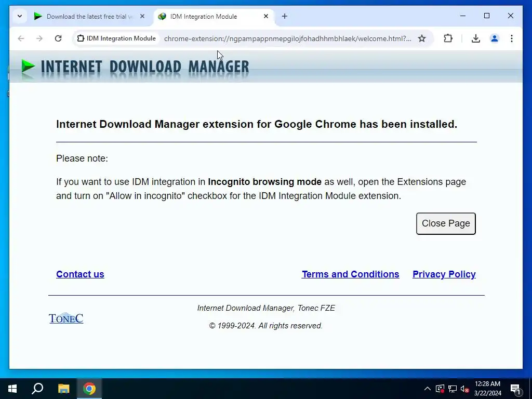Image resolution: width=532 pixels, height=399 pixels.
Task: Click the 'Please note:' text
Action: (82, 158)
